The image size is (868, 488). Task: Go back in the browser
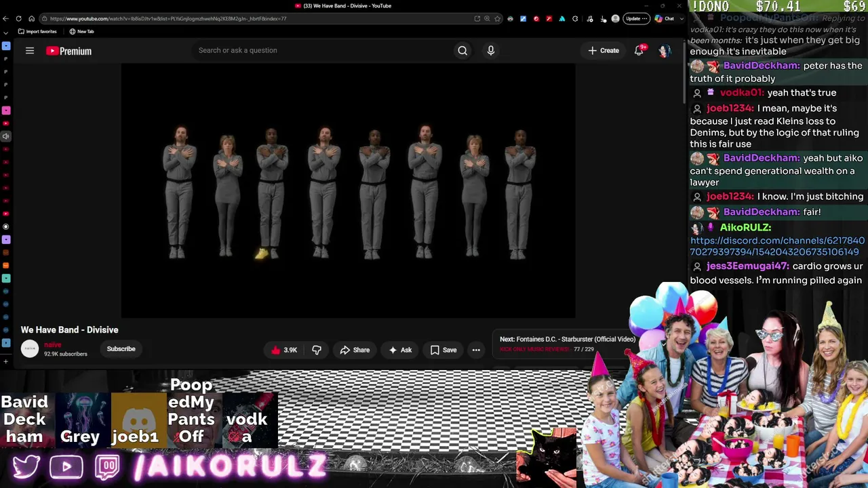pos(6,18)
